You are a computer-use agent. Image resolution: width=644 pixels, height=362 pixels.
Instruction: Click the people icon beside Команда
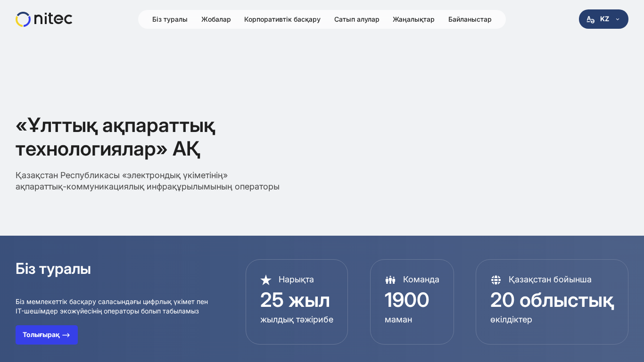[x=390, y=280]
